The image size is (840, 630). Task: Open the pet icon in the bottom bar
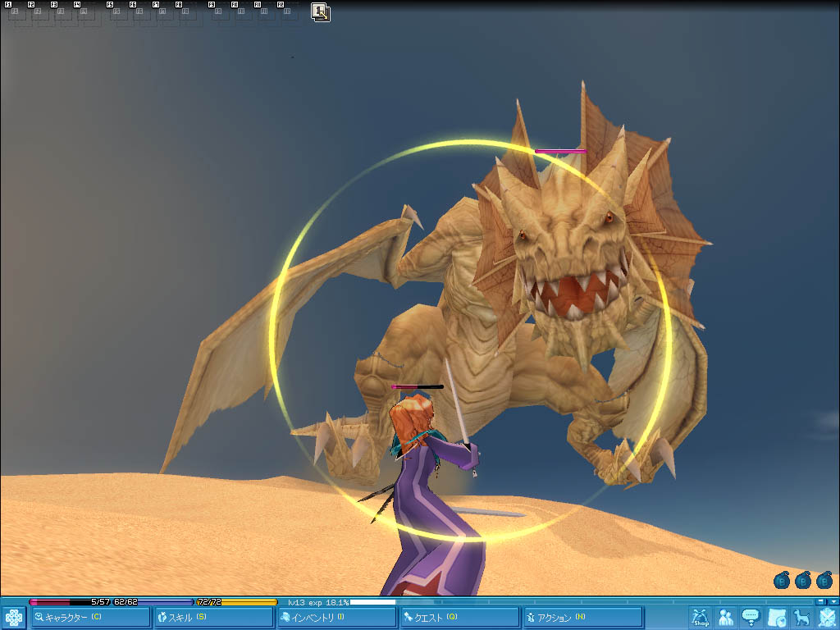[x=801, y=618]
